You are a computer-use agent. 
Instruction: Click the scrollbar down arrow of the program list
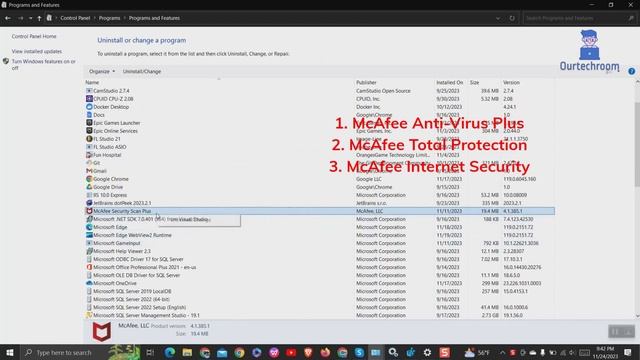[637, 316]
